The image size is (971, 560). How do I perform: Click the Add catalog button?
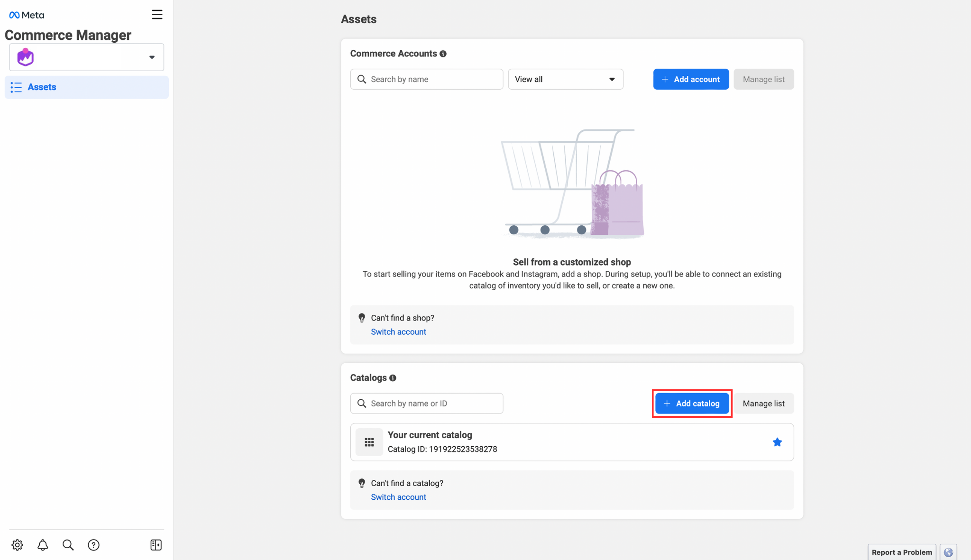(x=692, y=404)
